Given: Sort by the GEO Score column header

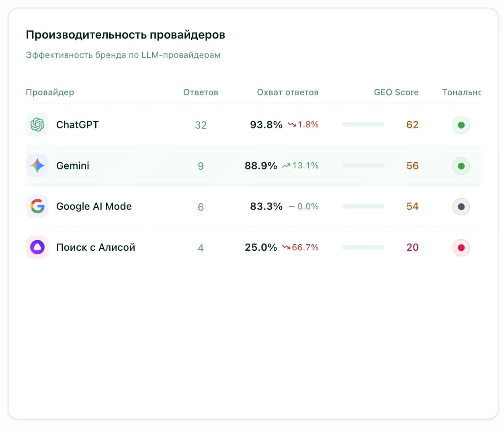Looking at the screenshot, I should pyautogui.click(x=396, y=92).
